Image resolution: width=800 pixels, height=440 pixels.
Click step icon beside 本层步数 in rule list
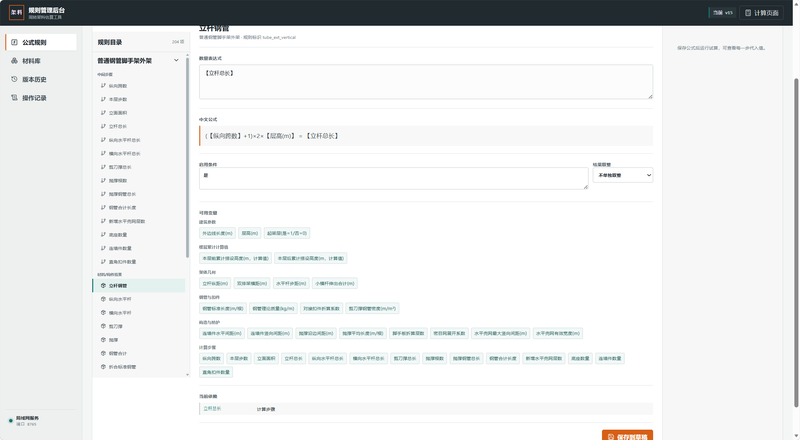104,99
